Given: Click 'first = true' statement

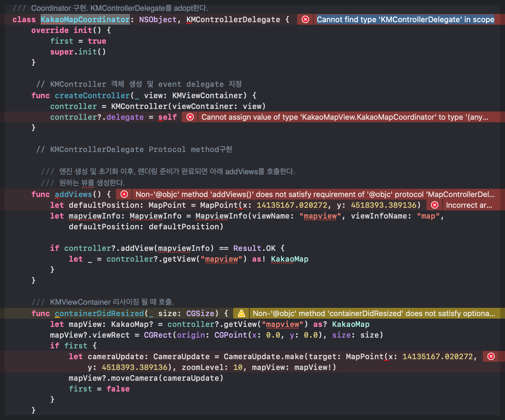Looking at the screenshot, I should 78,41.
